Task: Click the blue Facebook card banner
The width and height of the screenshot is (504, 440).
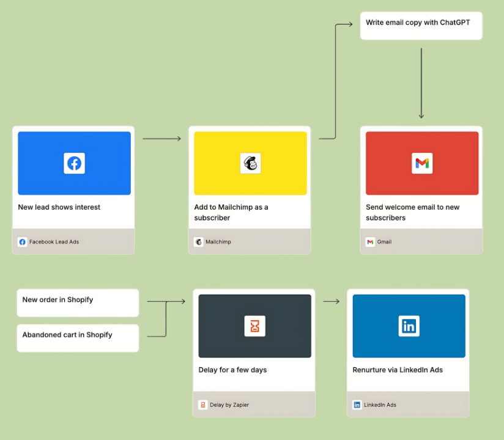Action: [x=74, y=163]
